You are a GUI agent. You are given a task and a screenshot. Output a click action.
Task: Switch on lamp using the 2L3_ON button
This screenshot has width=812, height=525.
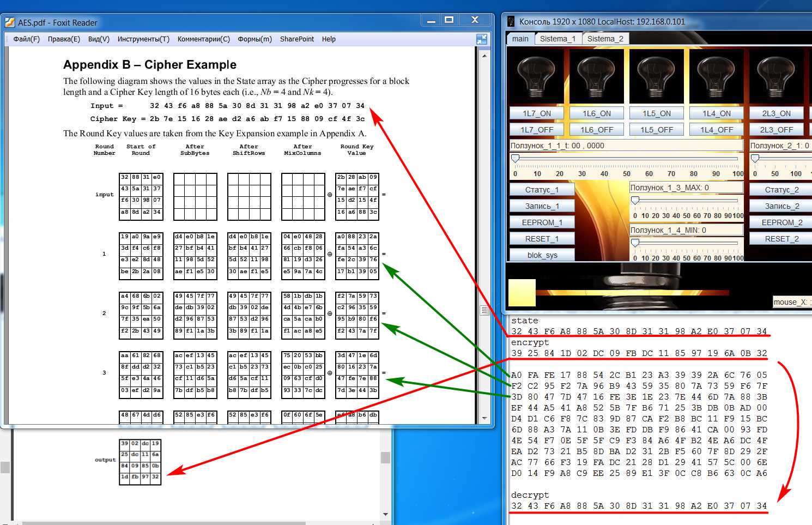(776, 113)
